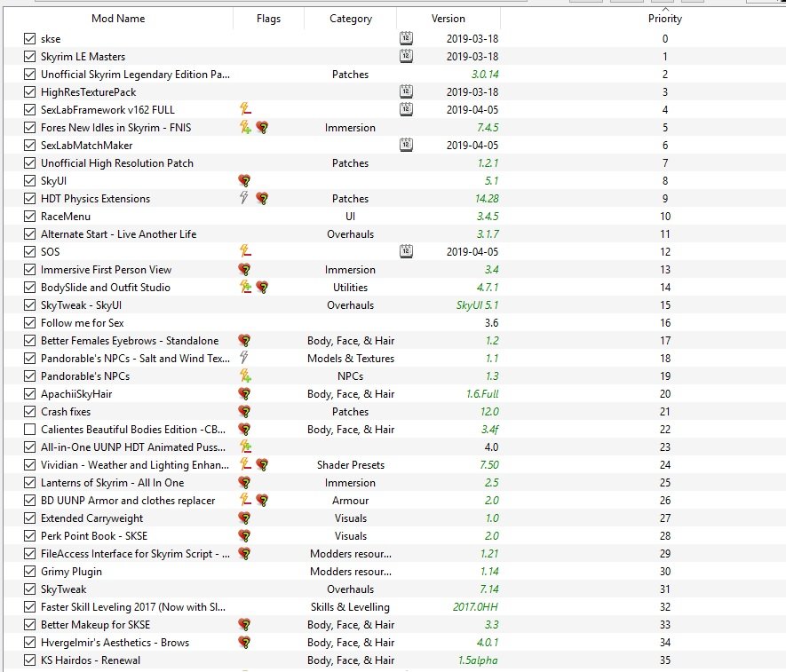
Task: Click the lightning flag for BD UUNP Armor replacer
Action: point(245,500)
